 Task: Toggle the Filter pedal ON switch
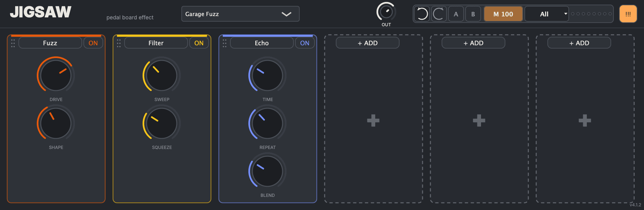[x=199, y=43]
